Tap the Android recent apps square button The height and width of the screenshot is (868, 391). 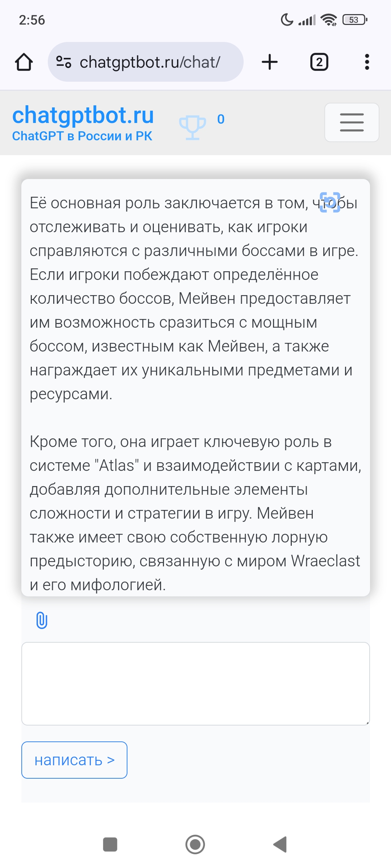pos(110,844)
